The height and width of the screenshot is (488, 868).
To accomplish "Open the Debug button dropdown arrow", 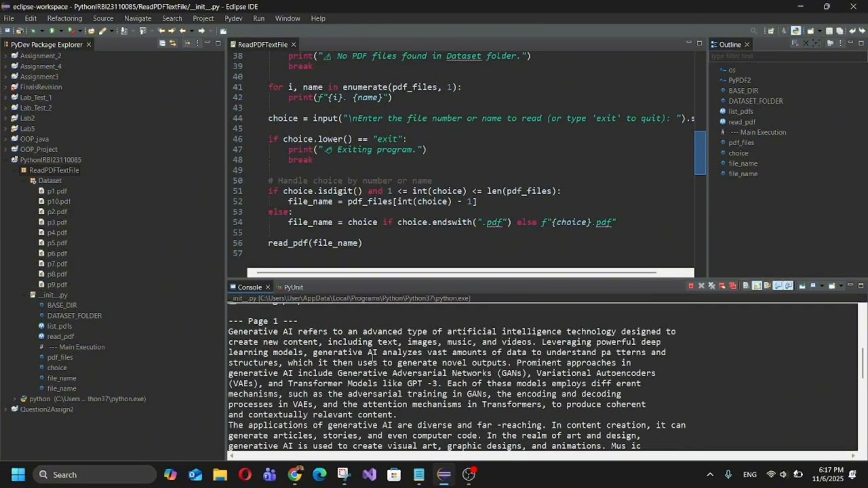I will point(42,31).
